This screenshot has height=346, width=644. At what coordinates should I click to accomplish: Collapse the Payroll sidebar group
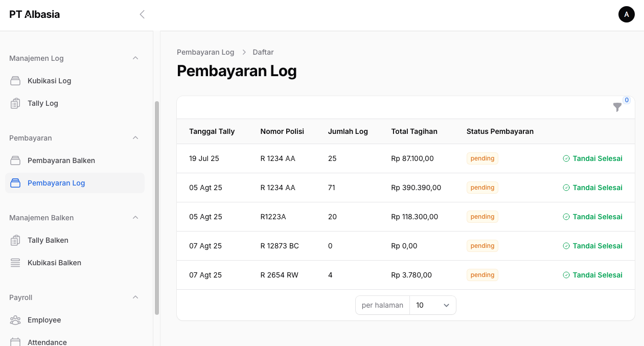coord(135,297)
